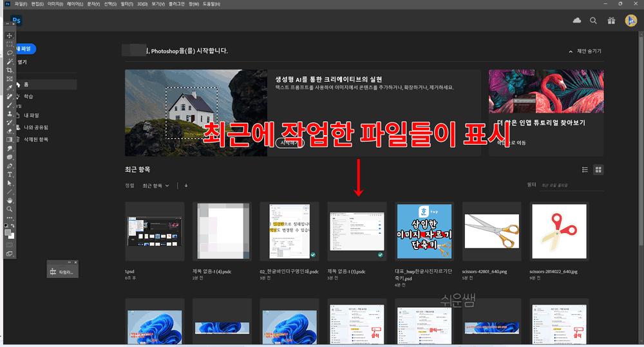This screenshot has height=347, width=644.
Task: Open the 파일(F) menu
Action: click(21, 4)
